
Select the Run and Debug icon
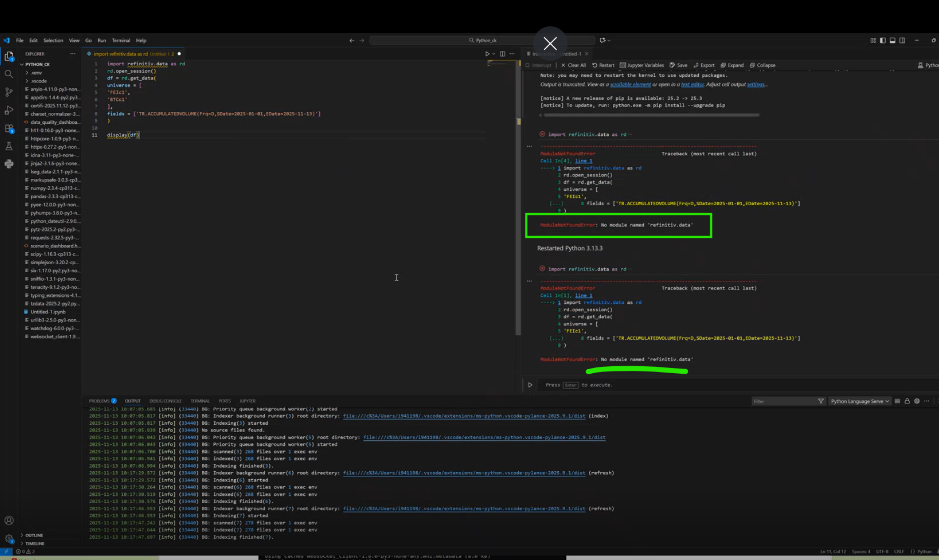(x=9, y=111)
